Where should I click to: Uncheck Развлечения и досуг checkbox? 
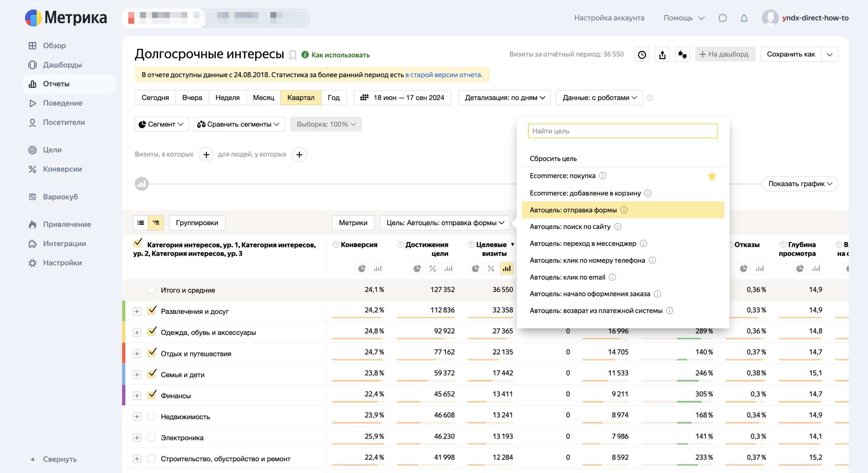[152, 311]
